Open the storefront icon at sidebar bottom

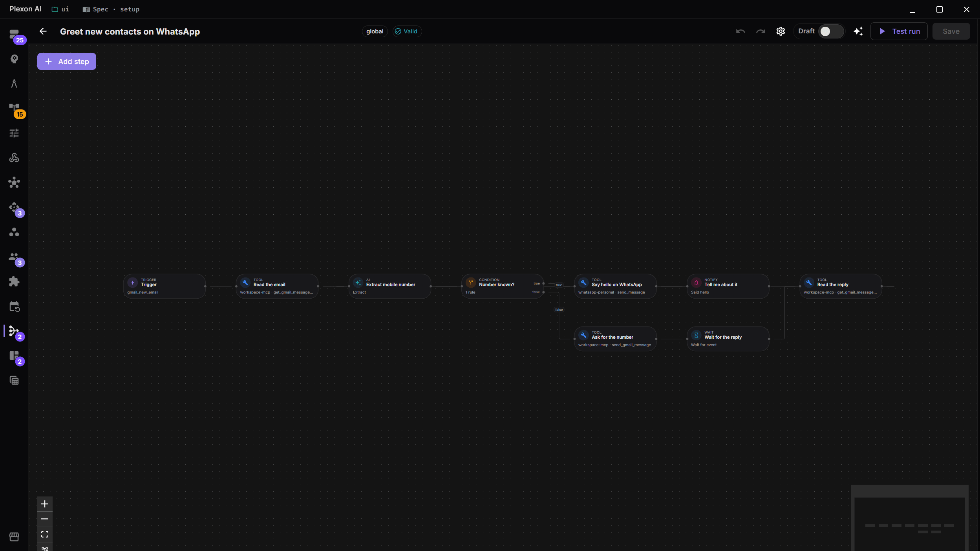point(14,536)
